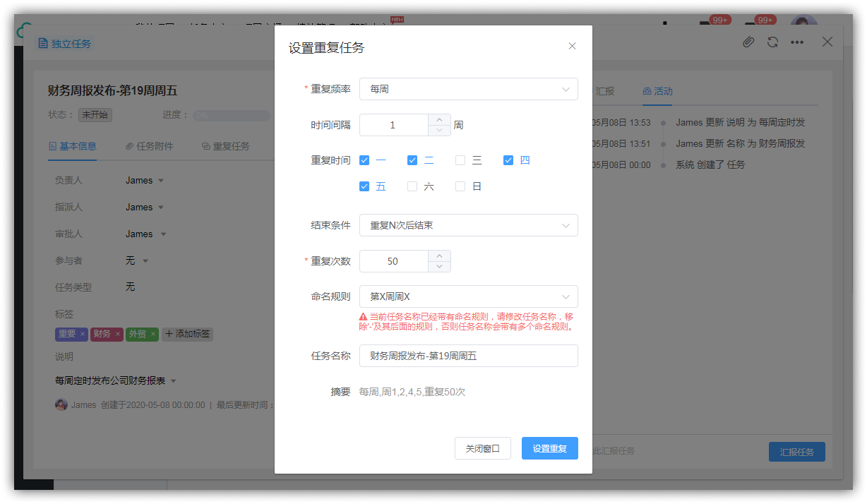Decrease the 时间间隔 value with down arrow
867x504 pixels.
point(439,130)
